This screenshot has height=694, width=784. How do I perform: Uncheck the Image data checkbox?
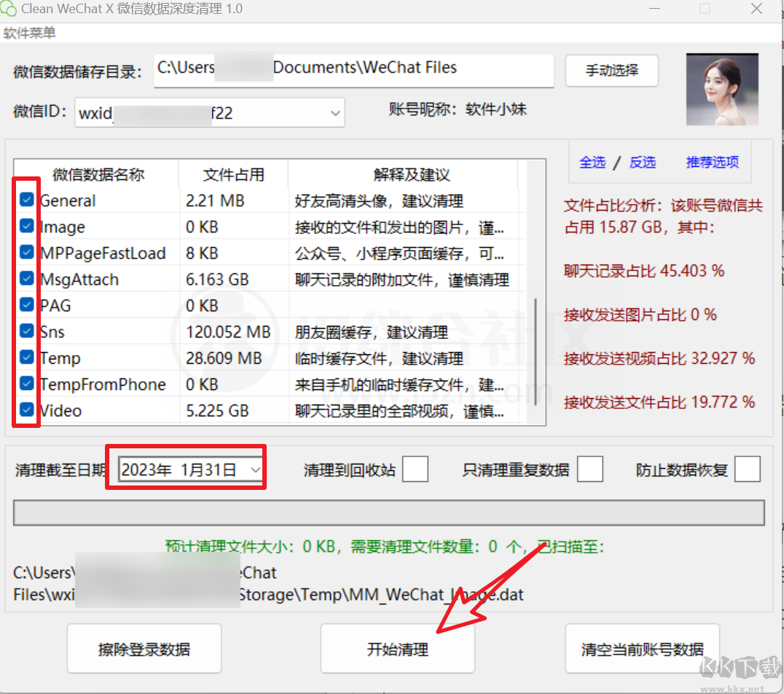click(x=26, y=226)
